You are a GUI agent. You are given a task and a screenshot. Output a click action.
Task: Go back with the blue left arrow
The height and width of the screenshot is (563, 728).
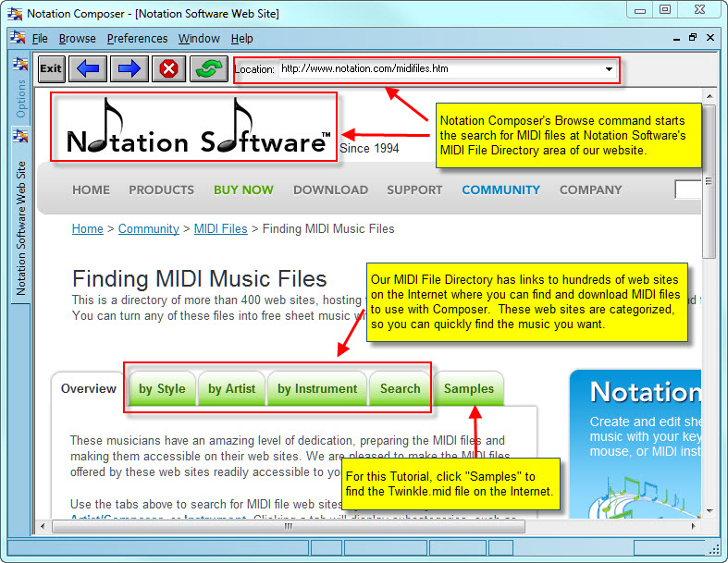coord(89,68)
